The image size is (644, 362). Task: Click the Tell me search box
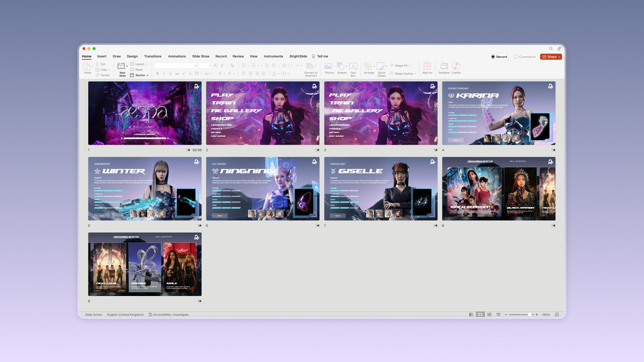click(320, 56)
